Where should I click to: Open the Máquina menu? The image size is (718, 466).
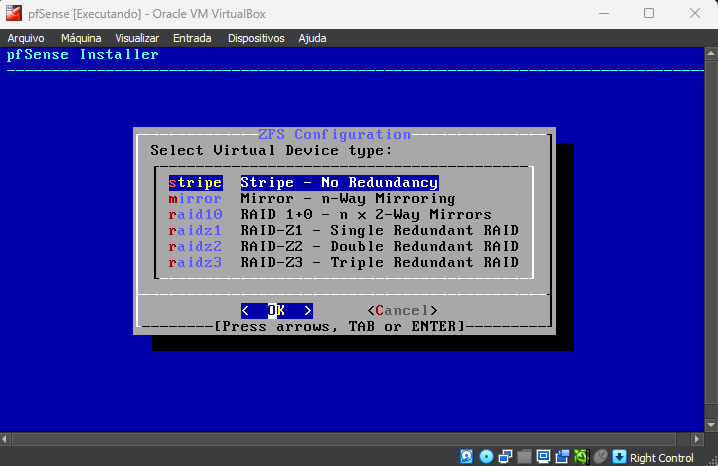[81, 38]
